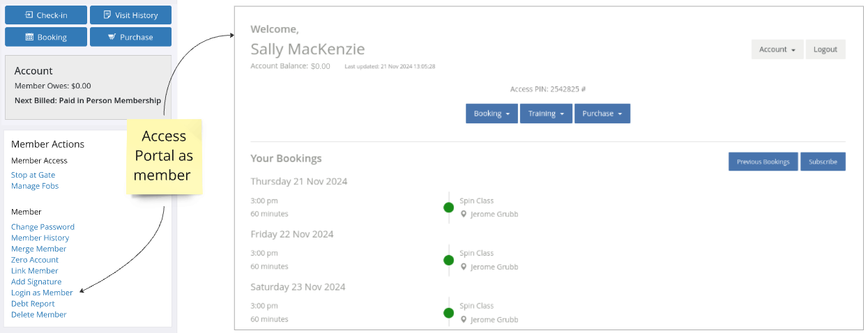This screenshot has width=868, height=333.
Task: Open the Account dropdown menu
Action: tap(777, 49)
